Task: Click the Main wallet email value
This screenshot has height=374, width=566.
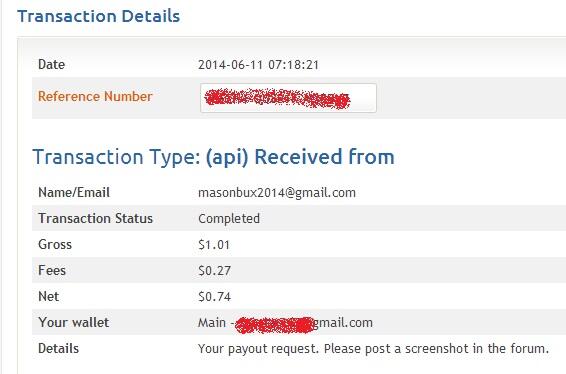Action: click(x=285, y=323)
